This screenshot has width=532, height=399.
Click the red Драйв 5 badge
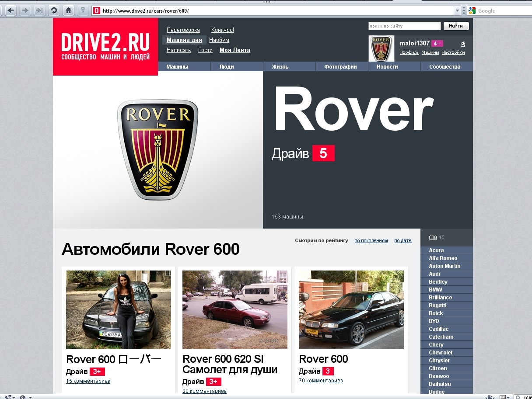click(323, 153)
